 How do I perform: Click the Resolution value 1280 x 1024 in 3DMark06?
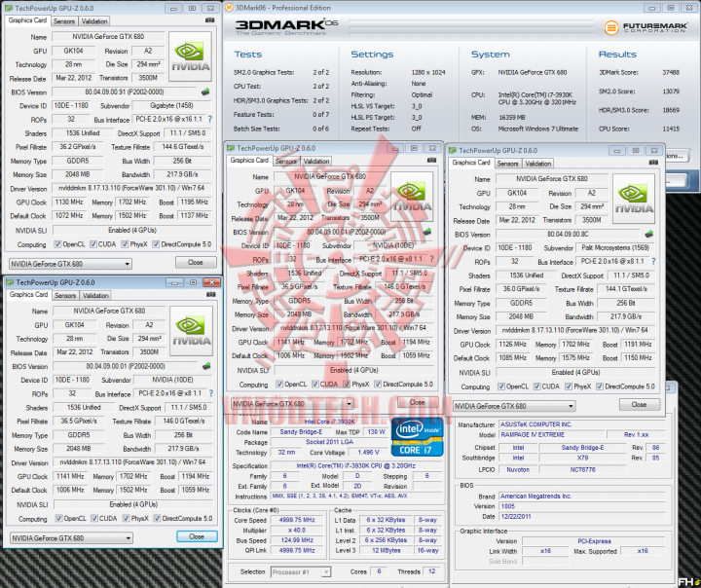[x=428, y=72]
